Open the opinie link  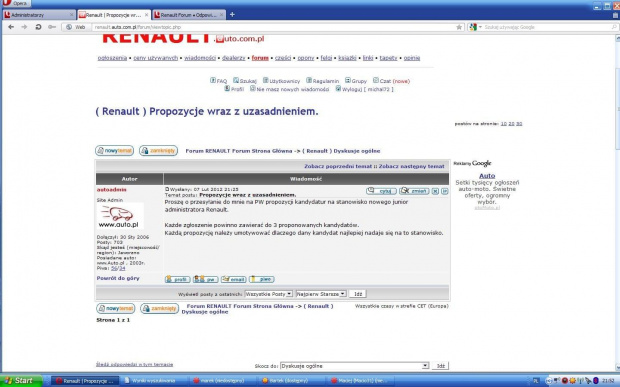412,58
